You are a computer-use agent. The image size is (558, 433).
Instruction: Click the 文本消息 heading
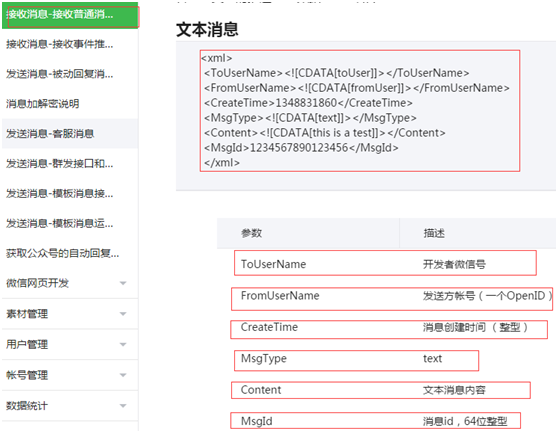coord(207,30)
